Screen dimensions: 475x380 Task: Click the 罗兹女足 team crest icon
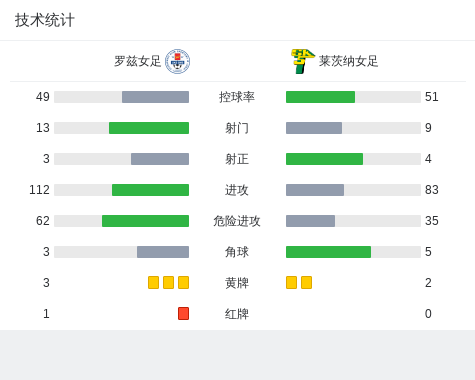tap(178, 61)
